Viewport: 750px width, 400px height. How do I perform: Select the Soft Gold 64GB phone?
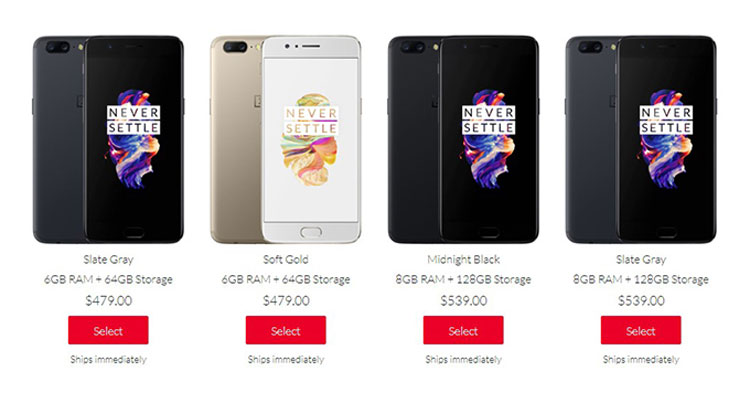tap(286, 330)
